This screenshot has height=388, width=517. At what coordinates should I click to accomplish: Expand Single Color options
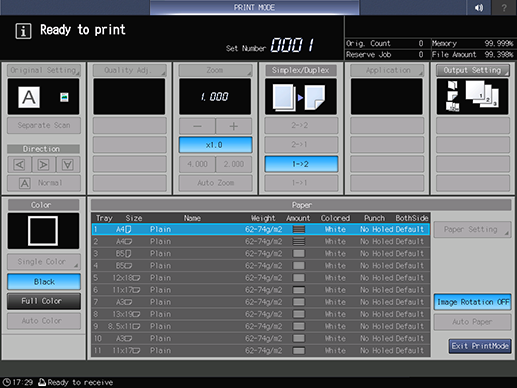pos(44,262)
